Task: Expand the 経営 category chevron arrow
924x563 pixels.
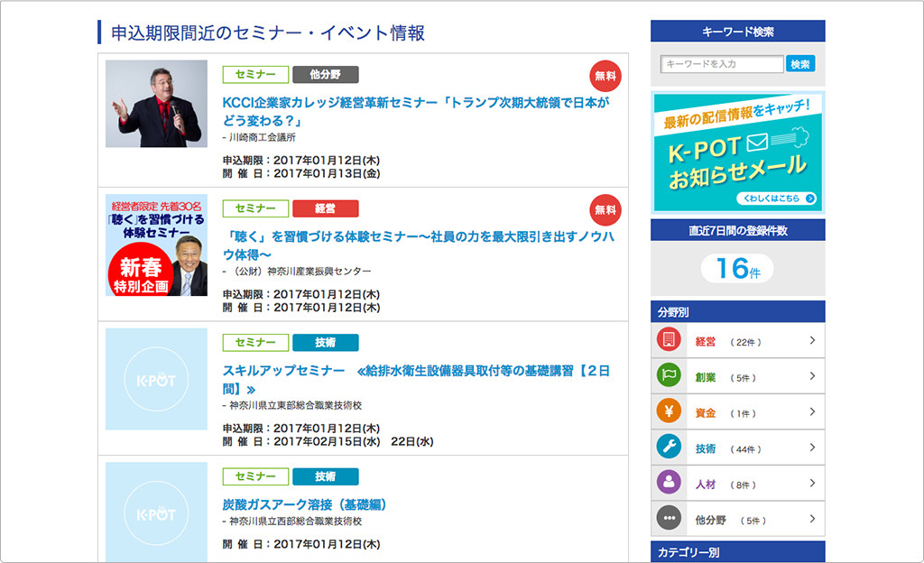Action: pos(812,341)
